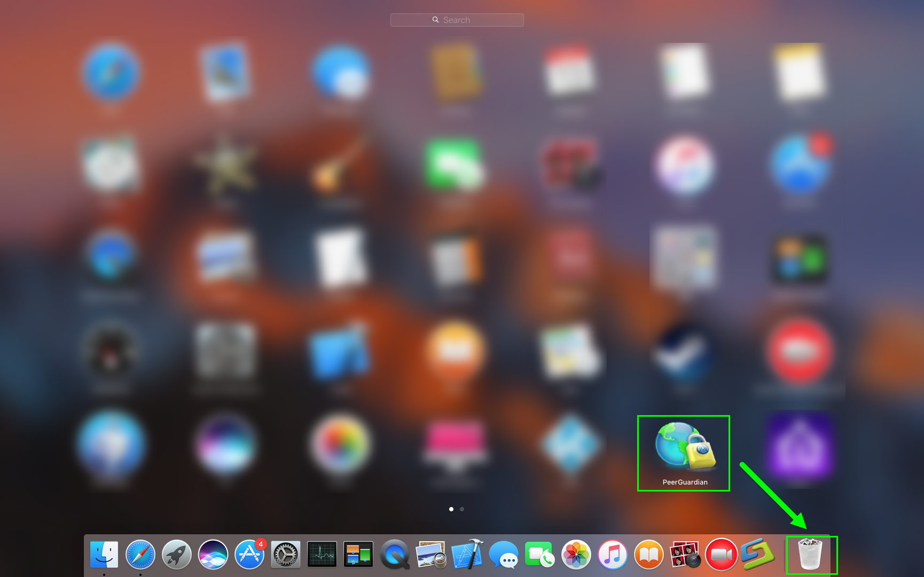
Task: Open Mission Control from the Dock
Action: click(x=358, y=555)
